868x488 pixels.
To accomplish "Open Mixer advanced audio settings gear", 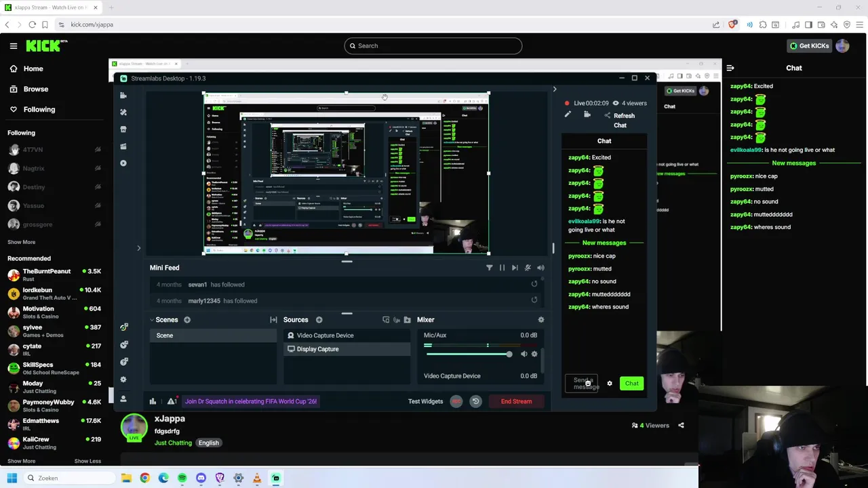I will (540, 320).
